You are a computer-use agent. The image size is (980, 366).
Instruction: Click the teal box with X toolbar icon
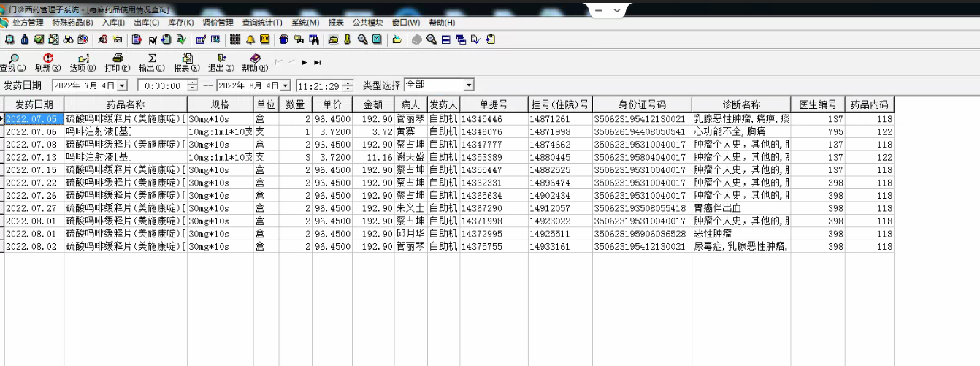click(x=377, y=39)
